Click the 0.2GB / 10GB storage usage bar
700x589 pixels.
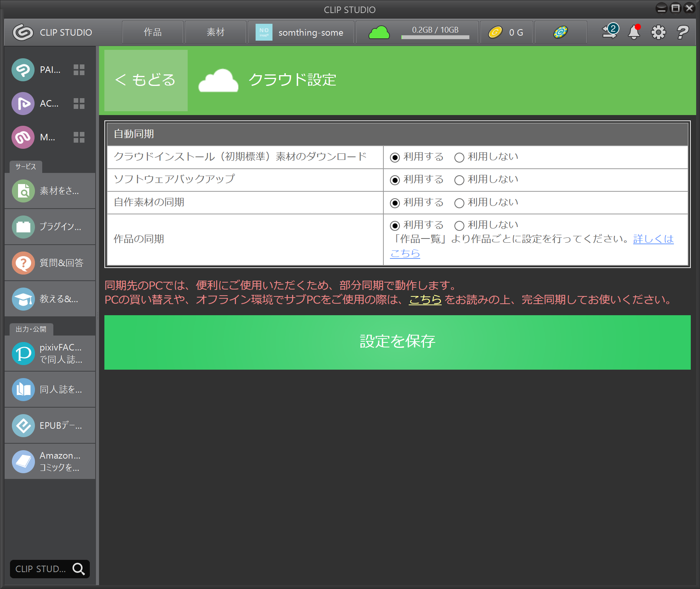(x=435, y=33)
